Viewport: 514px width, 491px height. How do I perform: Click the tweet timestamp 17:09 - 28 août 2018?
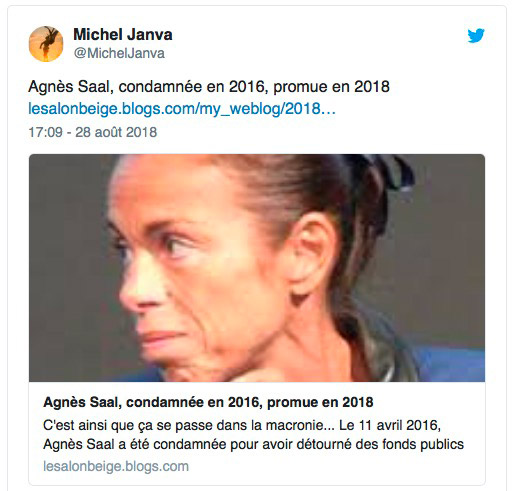pos(93,132)
